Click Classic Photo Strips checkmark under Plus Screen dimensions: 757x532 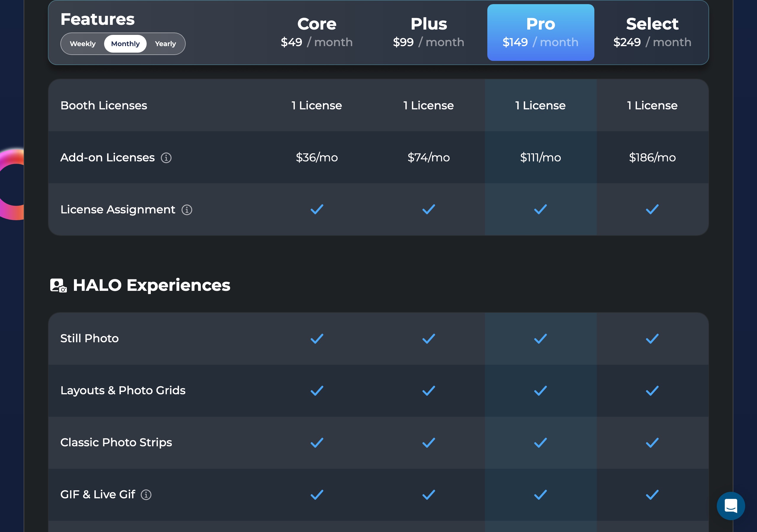point(428,443)
